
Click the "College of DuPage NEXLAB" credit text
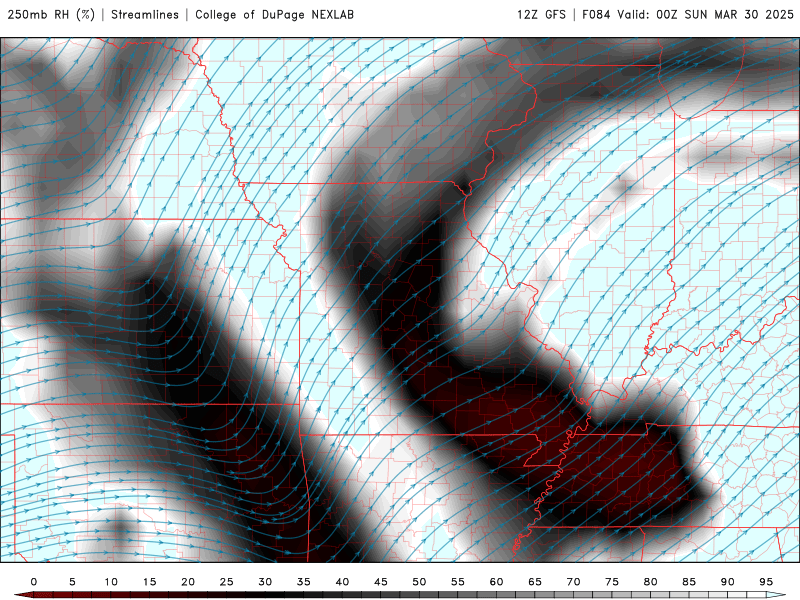tap(274, 14)
